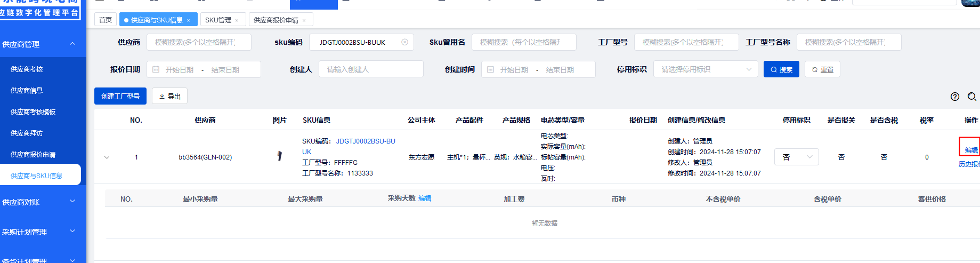Click 编辑 beside 采购天数 header

[x=425, y=198]
